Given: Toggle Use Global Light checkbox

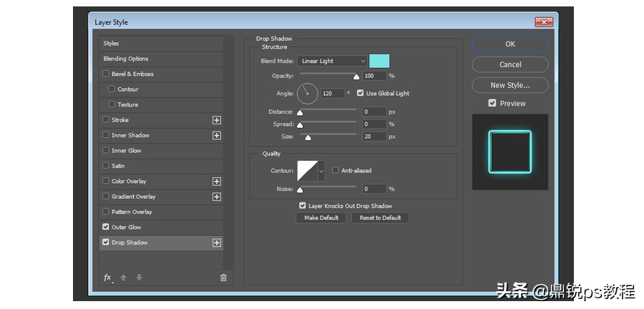Looking at the screenshot, I should (360, 93).
